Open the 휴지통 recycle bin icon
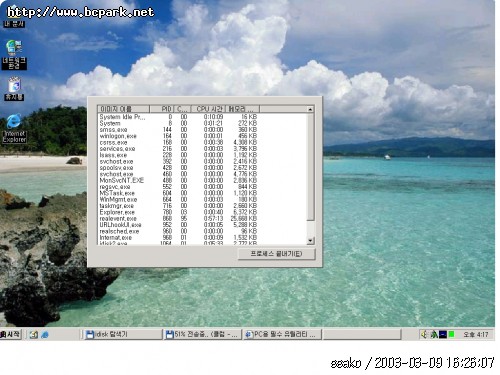This screenshot has width=500, height=375. tap(14, 88)
